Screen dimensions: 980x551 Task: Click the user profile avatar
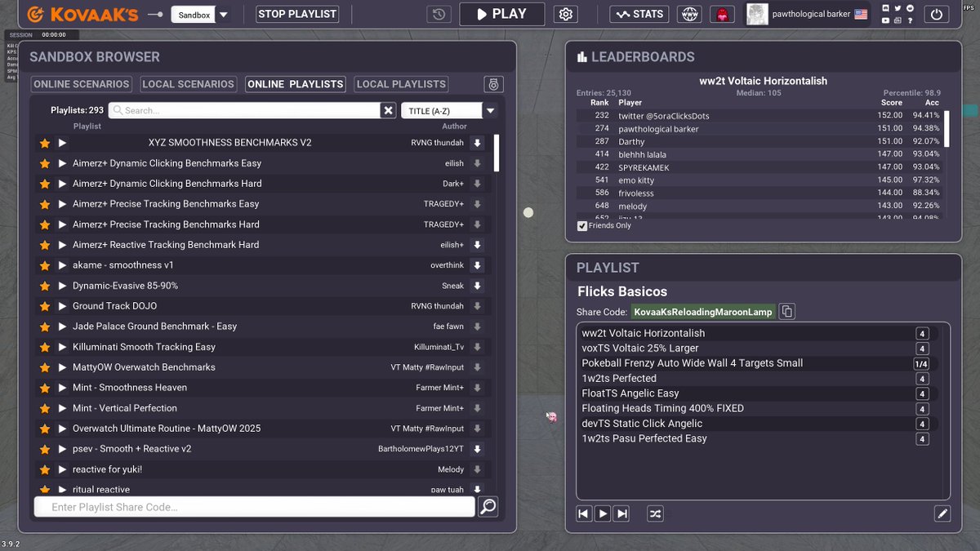point(759,14)
